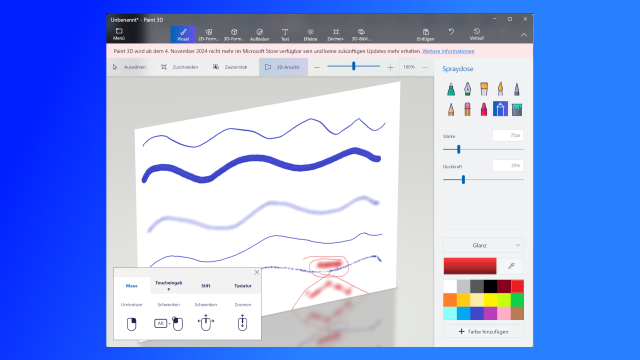
Task: Toggle the 3D-Ansicht view
Action: [283, 67]
